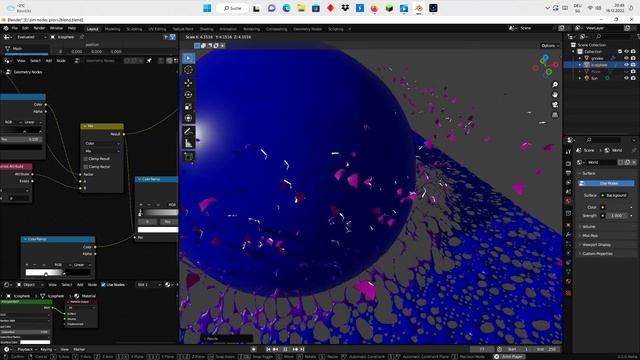Select the Select Box tool in viewport toolbar
The image size is (640, 360).
point(188,58)
